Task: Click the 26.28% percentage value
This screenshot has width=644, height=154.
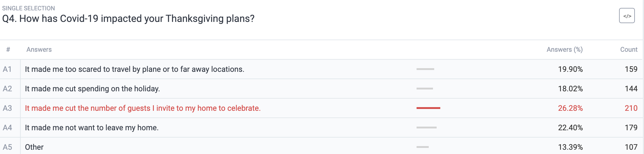Action: pos(570,108)
